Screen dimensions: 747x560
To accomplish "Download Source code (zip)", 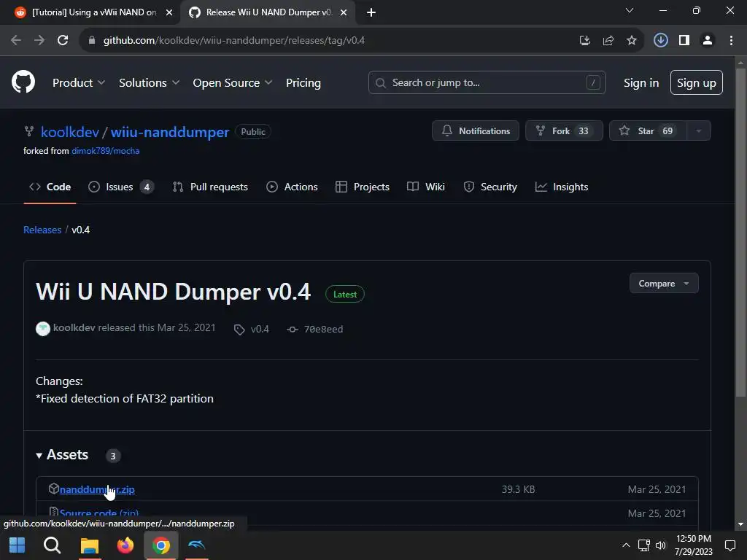I will point(99,513).
